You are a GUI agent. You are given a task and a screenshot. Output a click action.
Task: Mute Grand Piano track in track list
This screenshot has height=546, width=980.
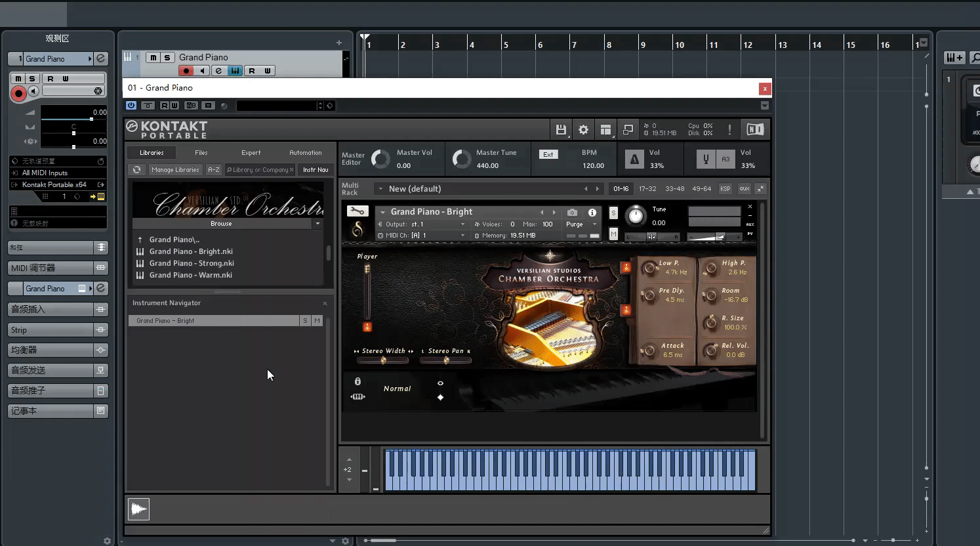coord(153,58)
